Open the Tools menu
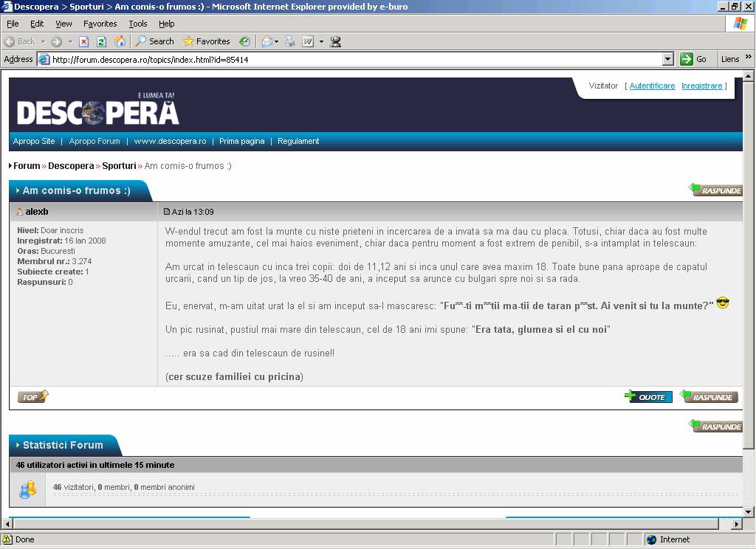 point(138,24)
